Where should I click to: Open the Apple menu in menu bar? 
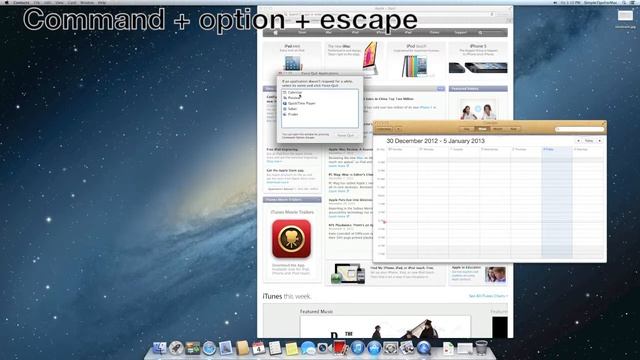click(x=6, y=2)
